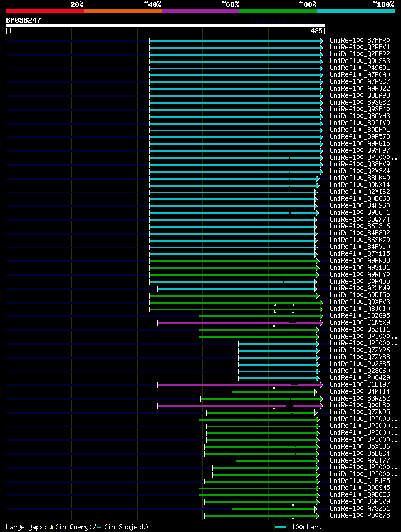This screenshot has width=401, height=532.
Task: Select the UniRef100_Q0D868 label
Action: pos(360,198)
